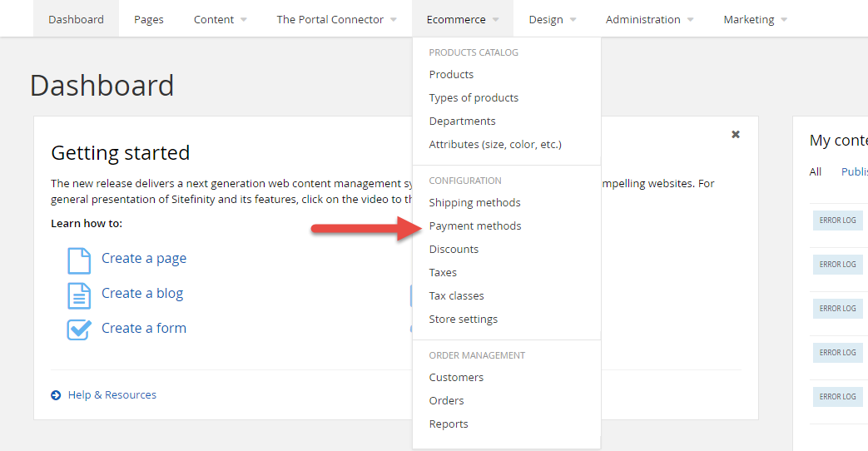Open the Taxes menu item
This screenshot has height=451, width=868.
(x=443, y=272)
